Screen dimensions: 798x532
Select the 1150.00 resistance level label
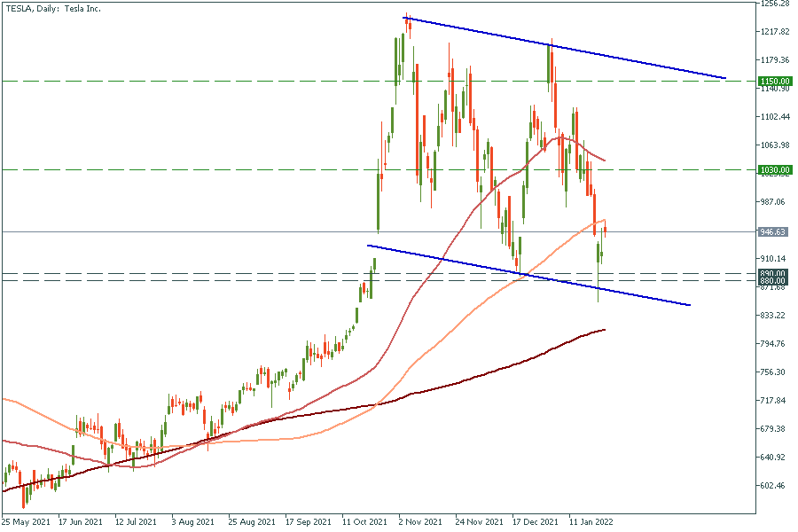point(774,82)
